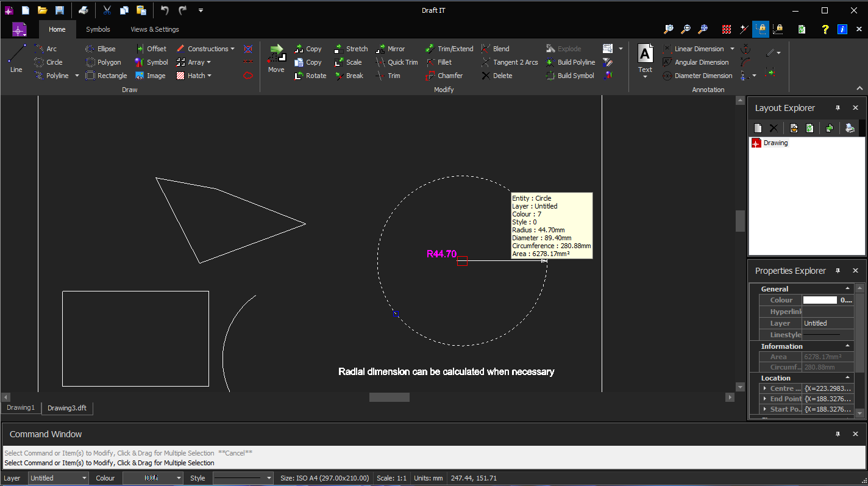Viewport: 868px width, 486px height.
Task: Open the Text tool dropdown
Action: pyautogui.click(x=645, y=77)
